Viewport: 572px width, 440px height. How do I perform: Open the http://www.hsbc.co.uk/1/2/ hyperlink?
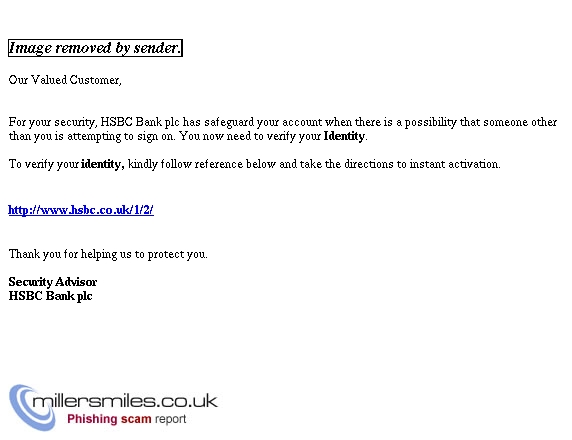(81, 210)
